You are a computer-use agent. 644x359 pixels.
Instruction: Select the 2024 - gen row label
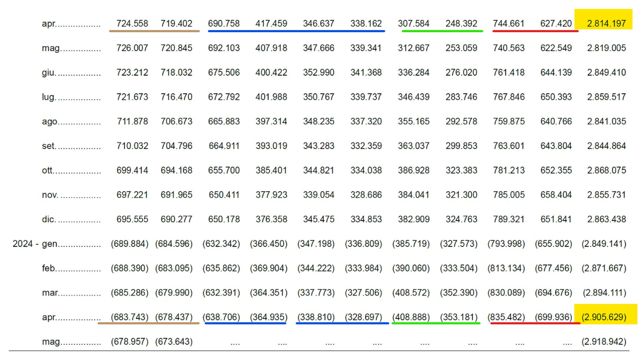(35, 244)
